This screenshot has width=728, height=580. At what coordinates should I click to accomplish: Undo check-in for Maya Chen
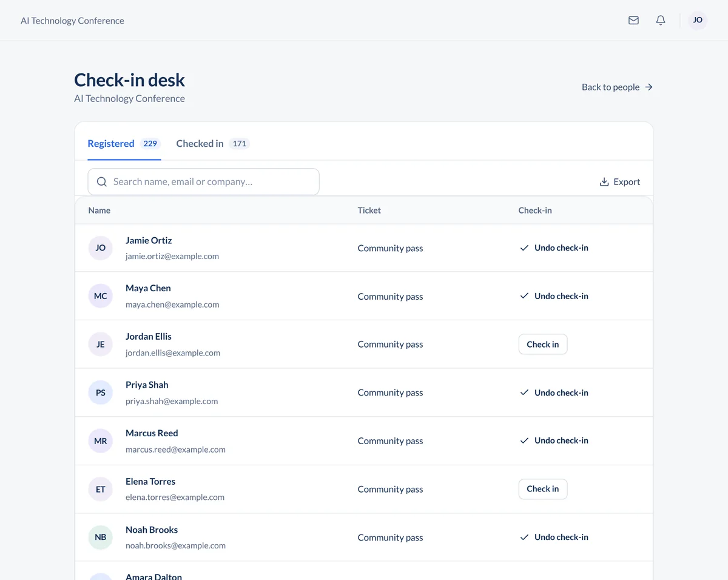554,296
